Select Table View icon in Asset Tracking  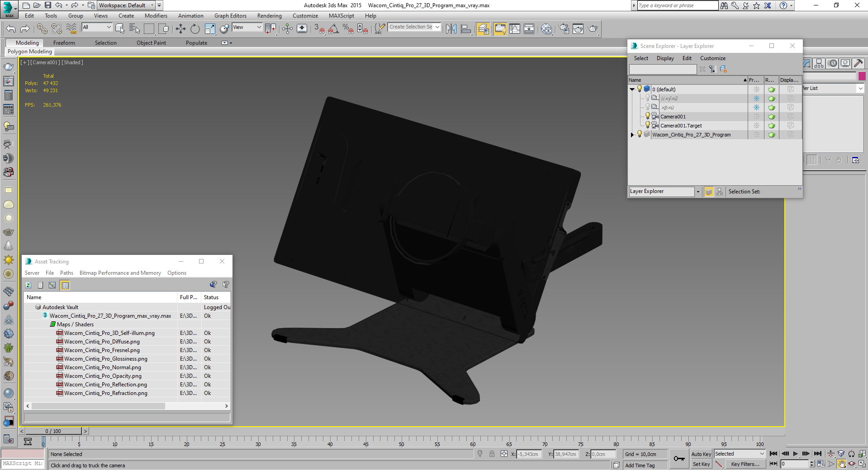(x=65, y=285)
